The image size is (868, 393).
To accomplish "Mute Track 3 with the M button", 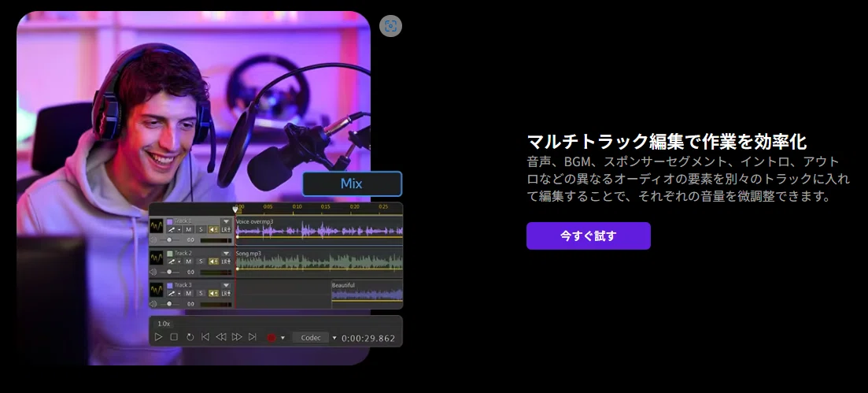I will click(189, 293).
